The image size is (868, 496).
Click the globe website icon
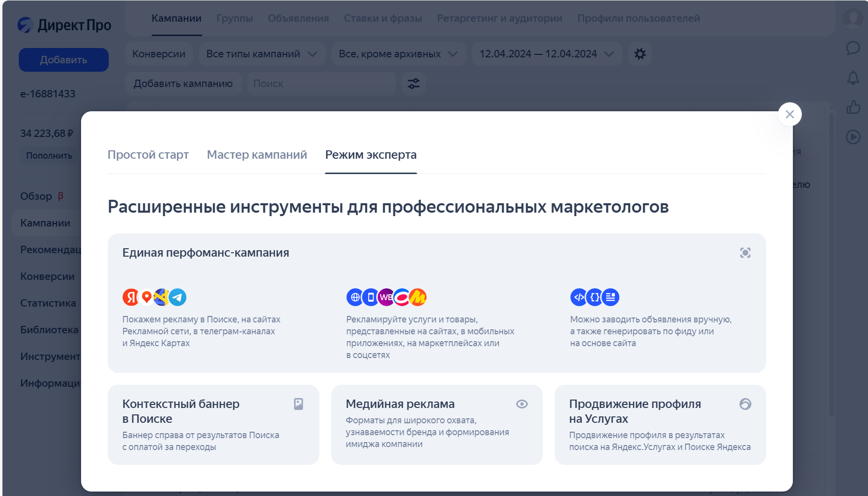coord(354,297)
